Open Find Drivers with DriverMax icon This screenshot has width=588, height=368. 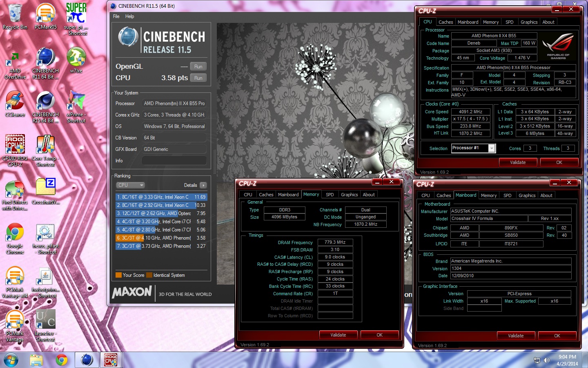point(15,195)
